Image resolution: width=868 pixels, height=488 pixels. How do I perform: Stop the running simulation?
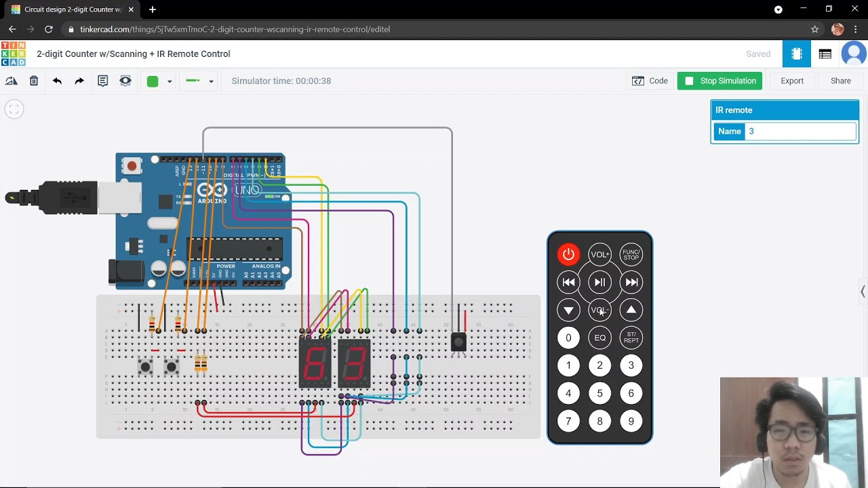pyautogui.click(x=720, y=81)
